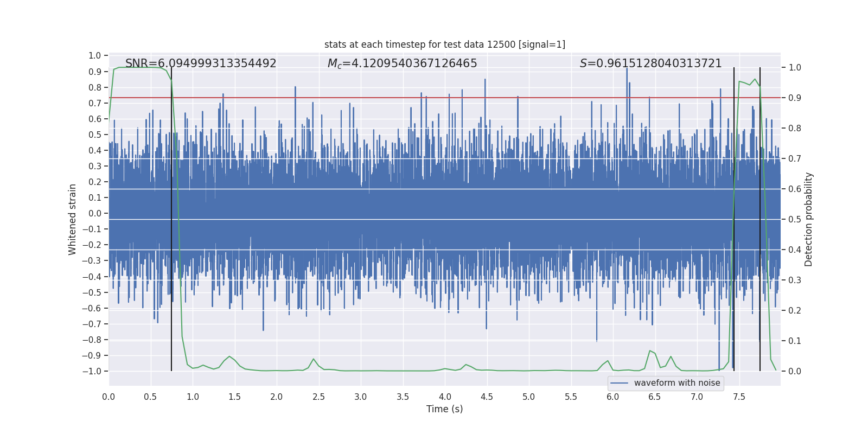The image size is (868, 434).
Task: Select the SNR=6.09 annotation text
Action: coord(201,63)
